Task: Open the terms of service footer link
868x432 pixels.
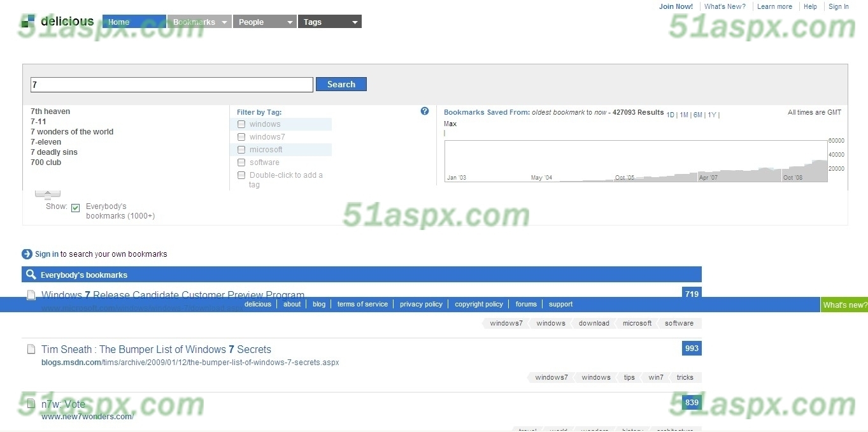Action: point(362,304)
